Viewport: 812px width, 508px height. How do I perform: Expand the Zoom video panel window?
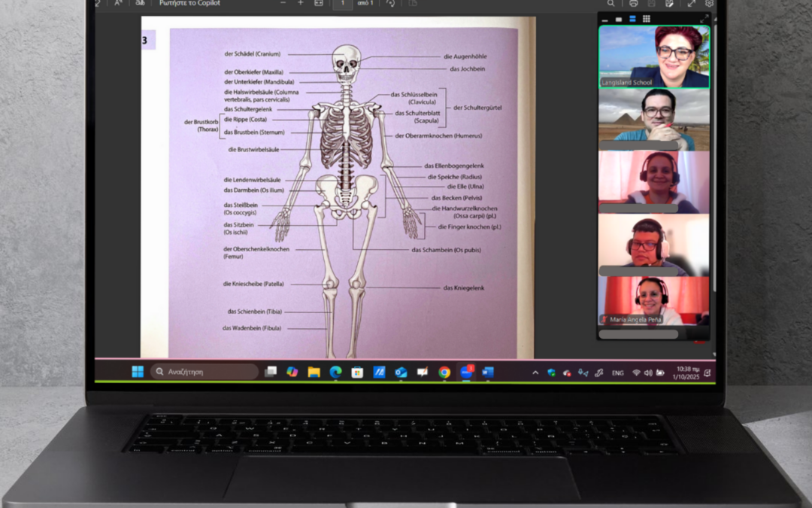coord(704,20)
